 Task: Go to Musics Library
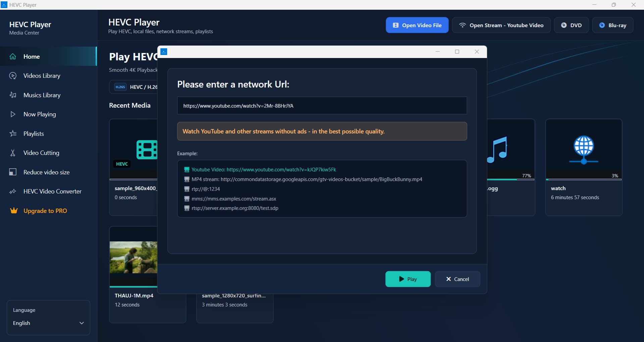coord(48,95)
